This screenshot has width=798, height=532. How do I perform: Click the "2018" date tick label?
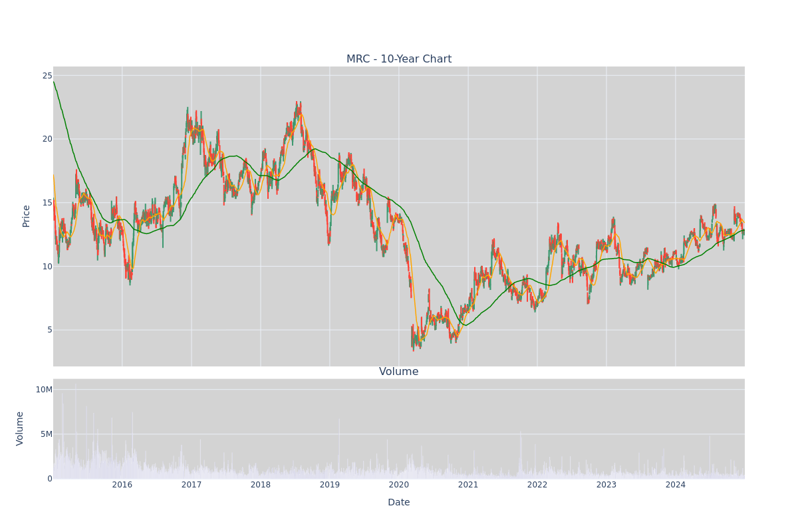pyautogui.click(x=261, y=485)
